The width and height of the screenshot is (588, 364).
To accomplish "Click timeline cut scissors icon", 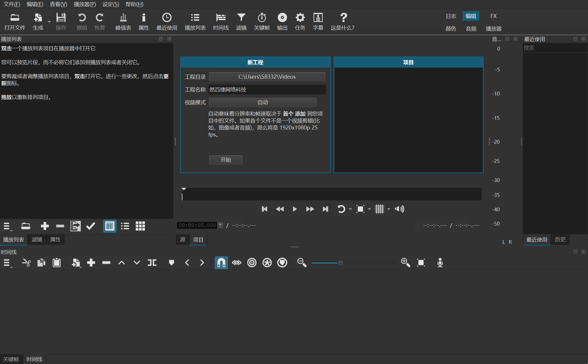I will 26,263.
